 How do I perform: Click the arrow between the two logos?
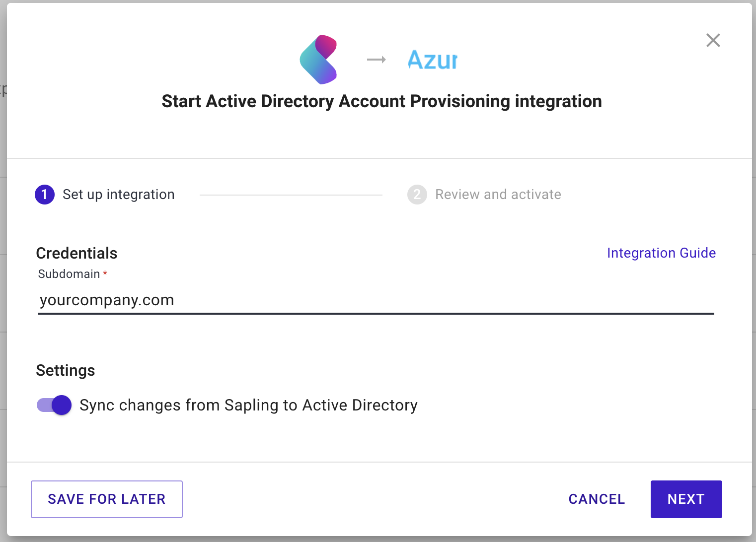click(x=376, y=60)
